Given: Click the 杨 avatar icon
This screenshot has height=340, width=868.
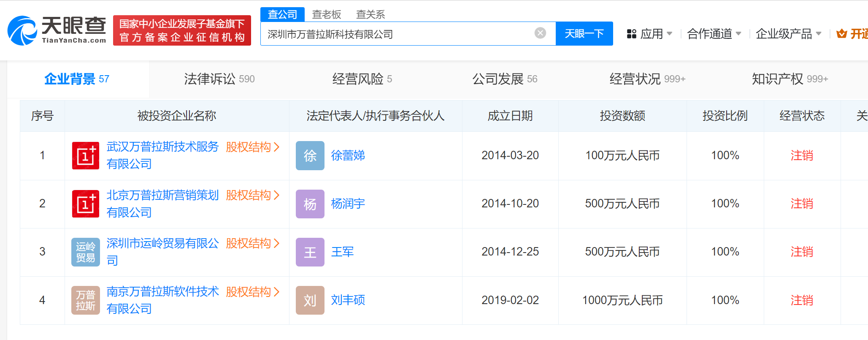Looking at the screenshot, I should tap(310, 204).
